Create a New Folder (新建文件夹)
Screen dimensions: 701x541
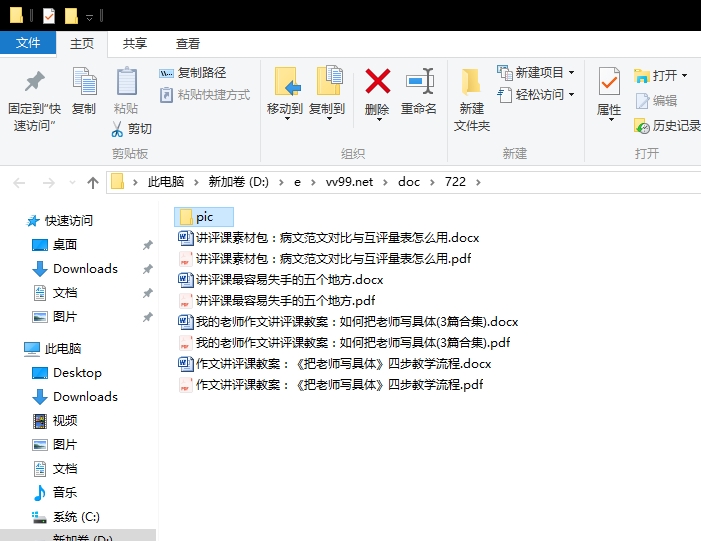pyautogui.click(x=472, y=101)
